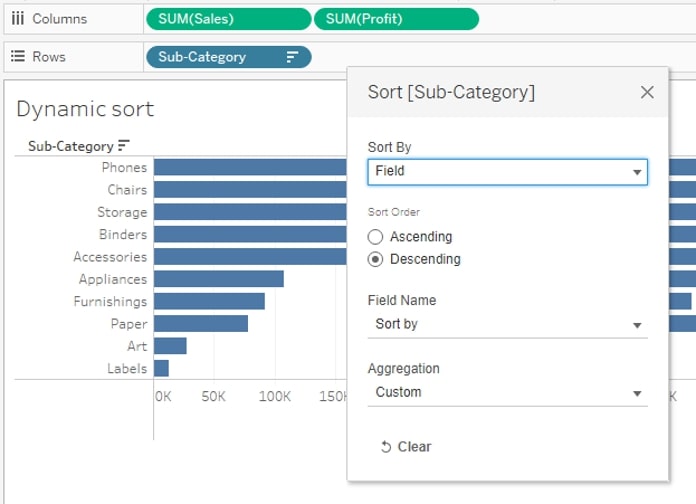Click the Clear undo arrow icon

pyautogui.click(x=386, y=447)
